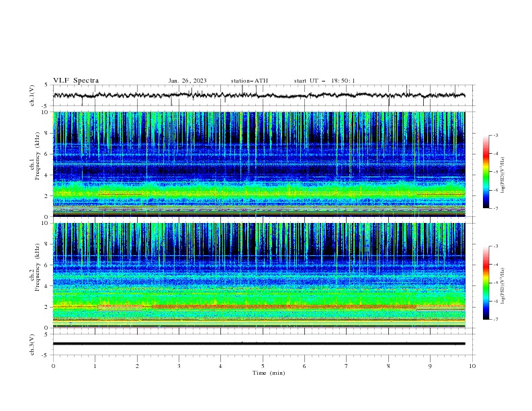Click the "-5" tick on ch.3(V) axis

point(46,355)
